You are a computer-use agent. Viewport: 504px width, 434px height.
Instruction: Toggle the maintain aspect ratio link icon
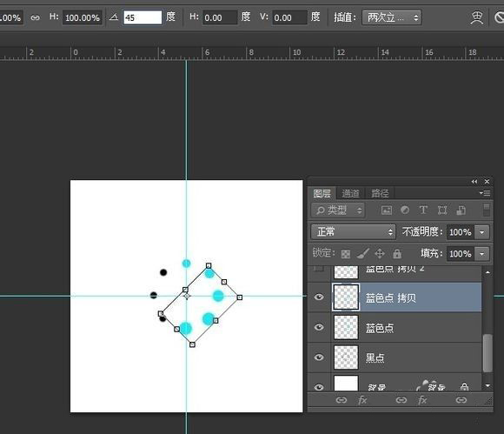tap(35, 17)
